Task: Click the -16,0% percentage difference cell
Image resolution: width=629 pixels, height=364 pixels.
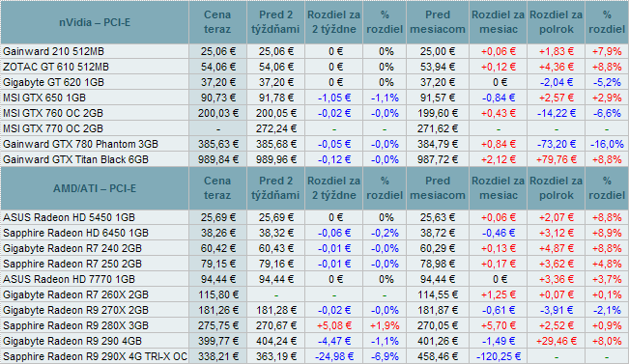Action: tap(607, 144)
